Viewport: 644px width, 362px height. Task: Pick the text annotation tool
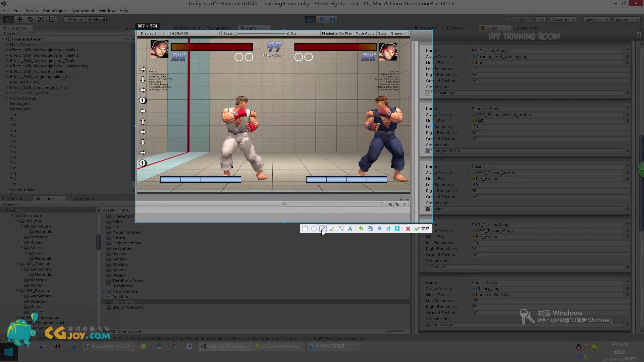(350, 229)
